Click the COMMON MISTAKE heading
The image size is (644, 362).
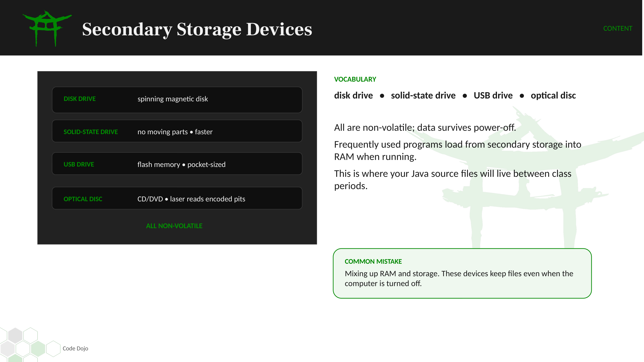pyautogui.click(x=373, y=261)
